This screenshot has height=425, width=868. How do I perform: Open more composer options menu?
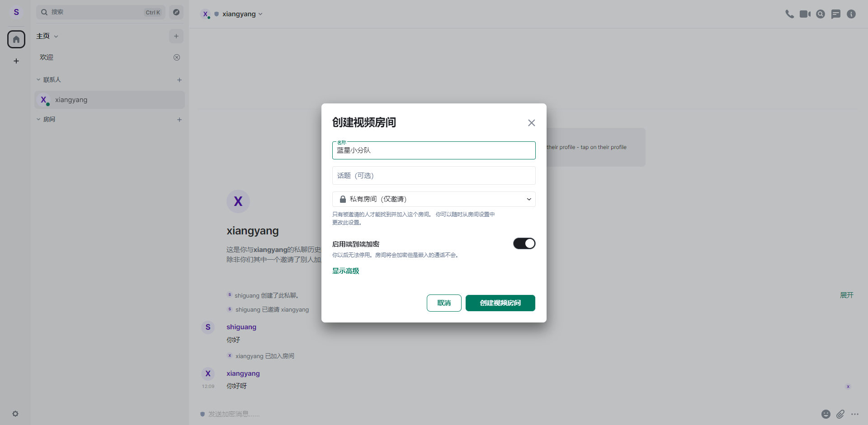(x=855, y=414)
